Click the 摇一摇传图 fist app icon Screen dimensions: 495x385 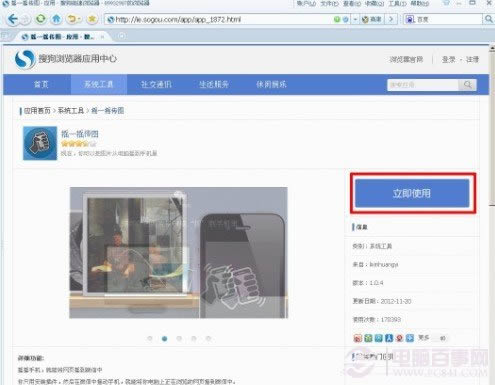[x=40, y=143]
